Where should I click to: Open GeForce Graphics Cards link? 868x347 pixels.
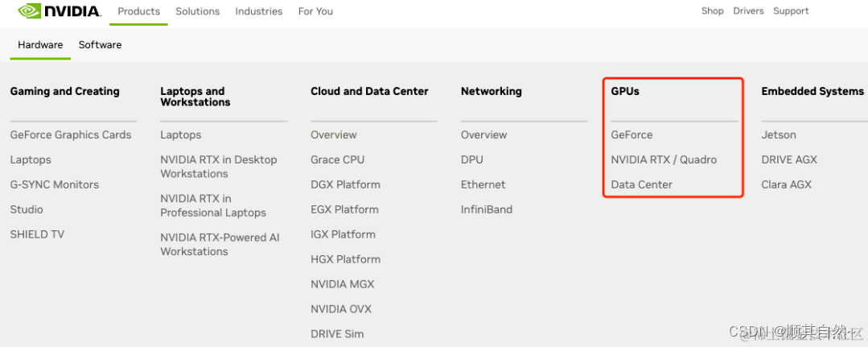[71, 135]
